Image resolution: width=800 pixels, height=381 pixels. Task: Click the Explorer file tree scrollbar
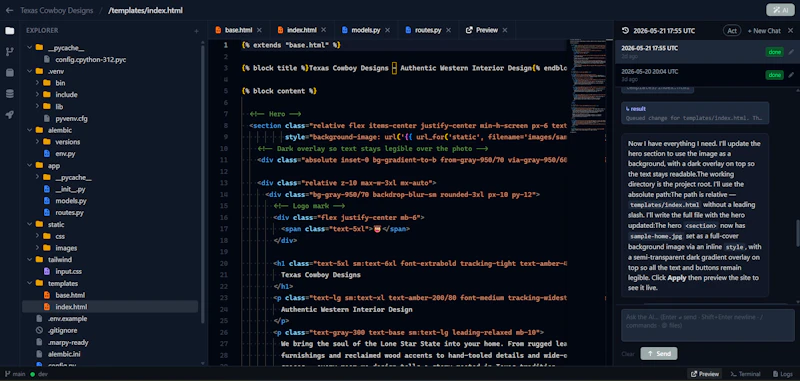pyautogui.click(x=203, y=184)
